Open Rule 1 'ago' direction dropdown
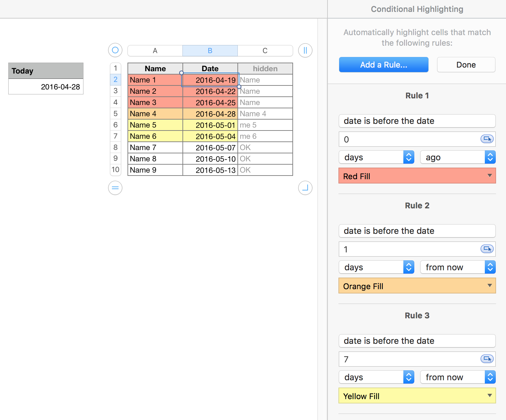This screenshot has width=506, height=420. click(458, 157)
